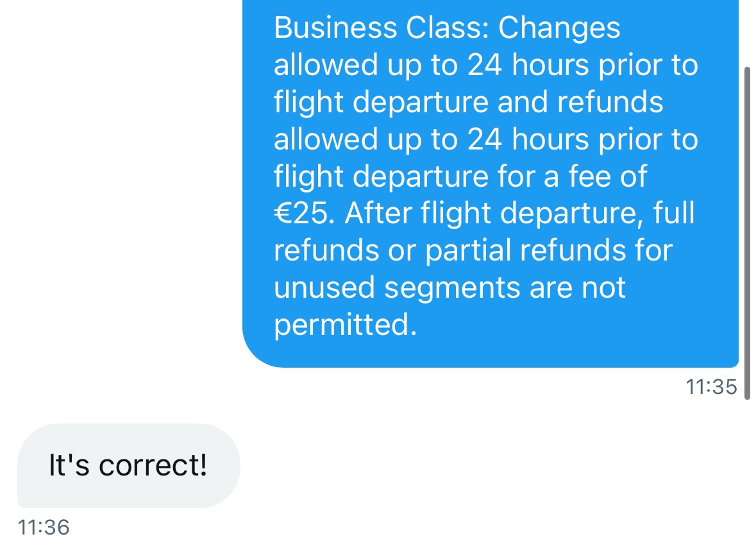
Task: Click the 11:35 timestamp under blue message
Action: [x=711, y=387]
